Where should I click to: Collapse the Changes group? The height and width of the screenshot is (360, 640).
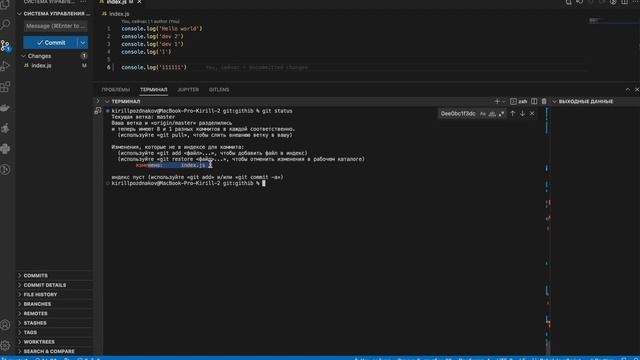23,56
